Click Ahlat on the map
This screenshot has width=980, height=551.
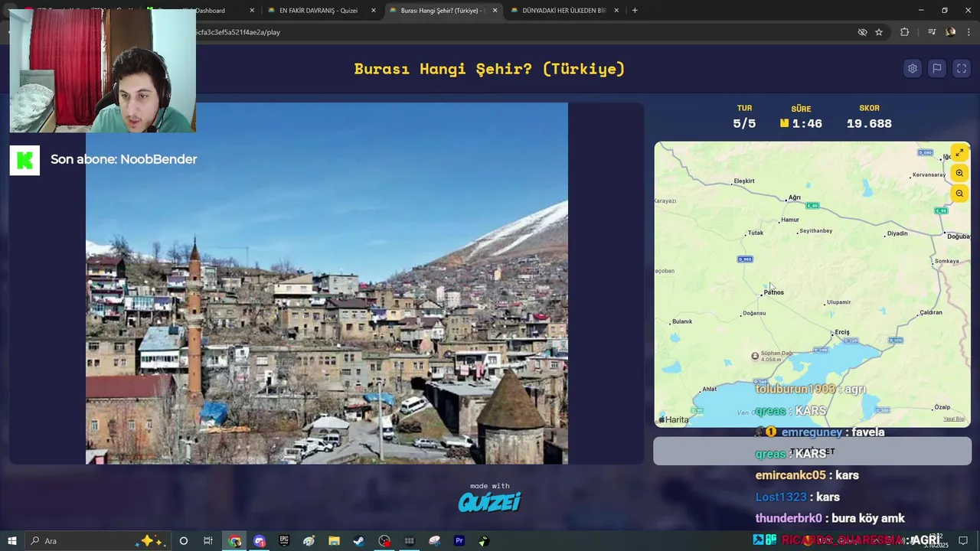[709, 389]
